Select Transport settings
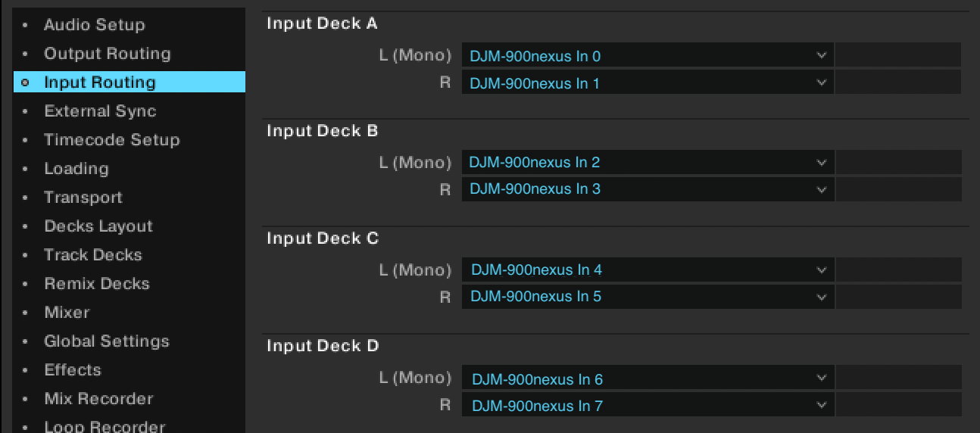 pyautogui.click(x=83, y=198)
